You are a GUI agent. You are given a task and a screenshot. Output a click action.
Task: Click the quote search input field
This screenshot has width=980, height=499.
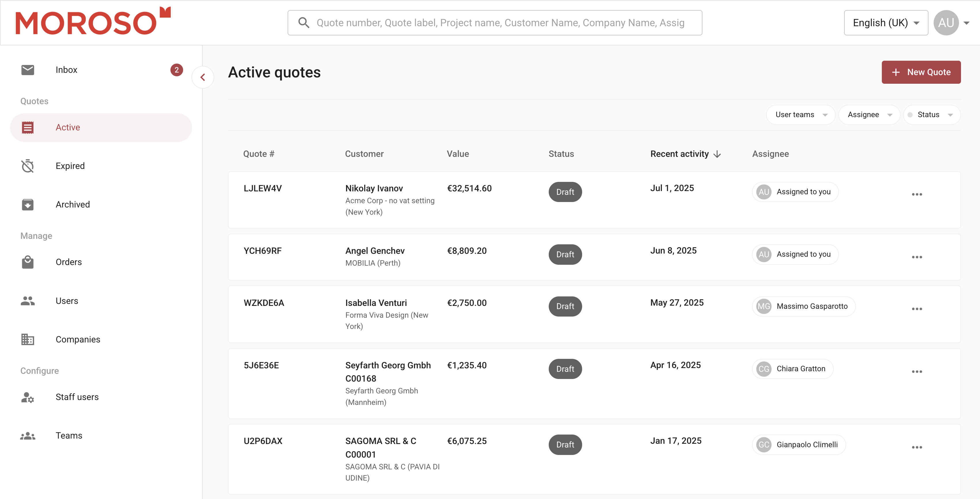pyautogui.click(x=500, y=23)
